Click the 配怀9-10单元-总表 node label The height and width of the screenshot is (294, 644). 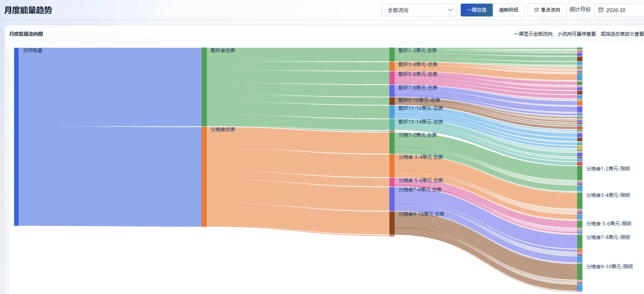419,100
